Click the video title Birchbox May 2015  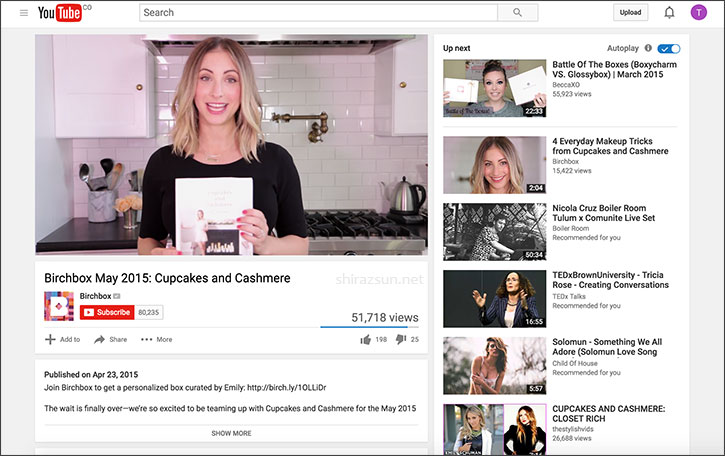click(167, 278)
